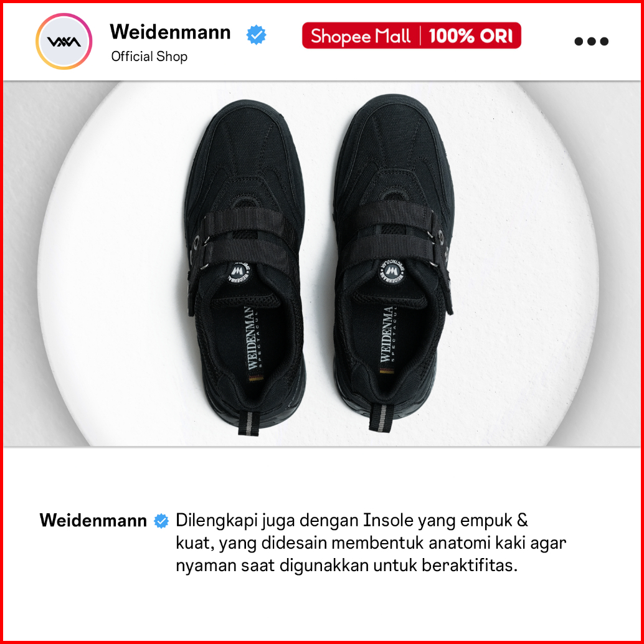The width and height of the screenshot is (644, 644).
Task: Open the Weidenmann profile picture
Action: click(64, 42)
